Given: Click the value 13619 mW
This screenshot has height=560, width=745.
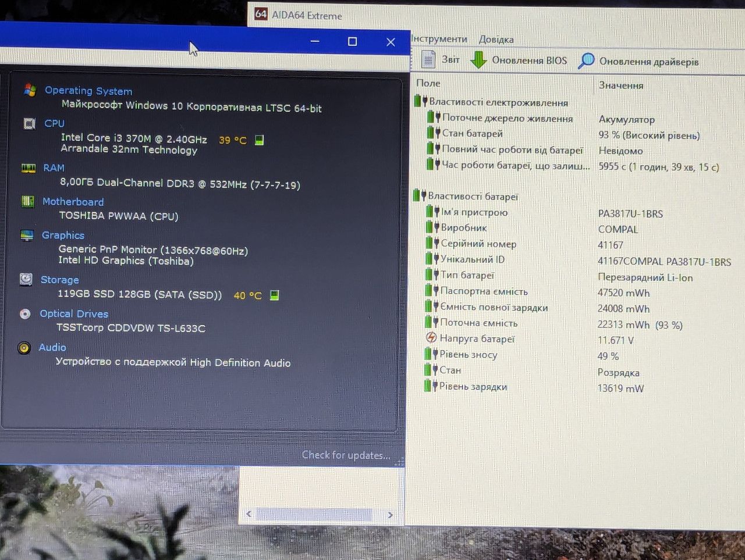Looking at the screenshot, I should (620, 388).
